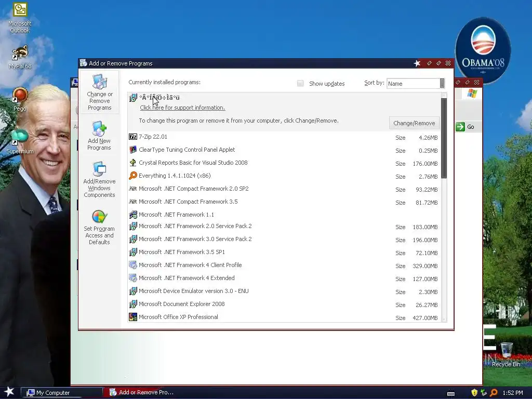Select Microsoft .NET Compact Framework 2.0 SP2
This screenshot has height=399, width=532.
click(284, 189)
